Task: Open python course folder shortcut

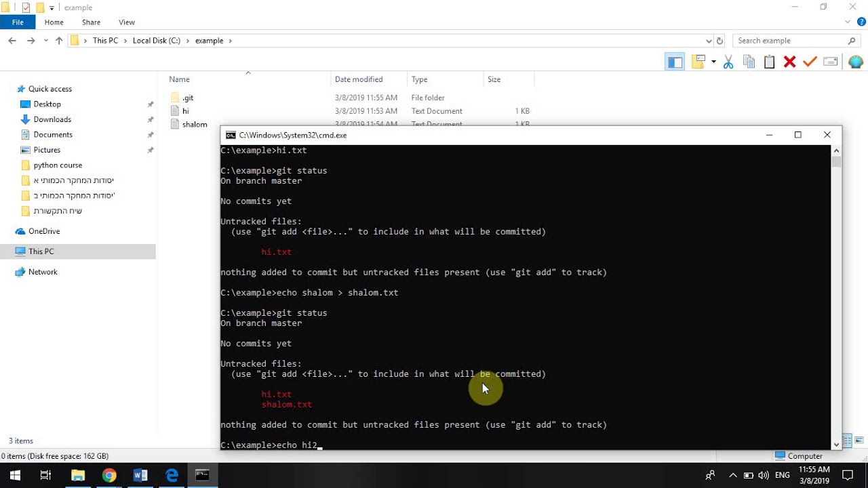Action: coord(58,165)
